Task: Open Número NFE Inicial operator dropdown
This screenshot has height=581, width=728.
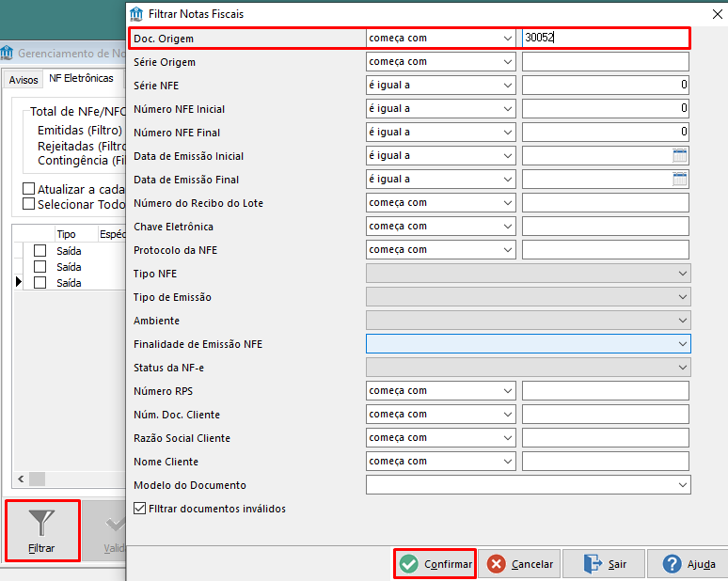Action: pyautogui.click(x=508, y=109)
